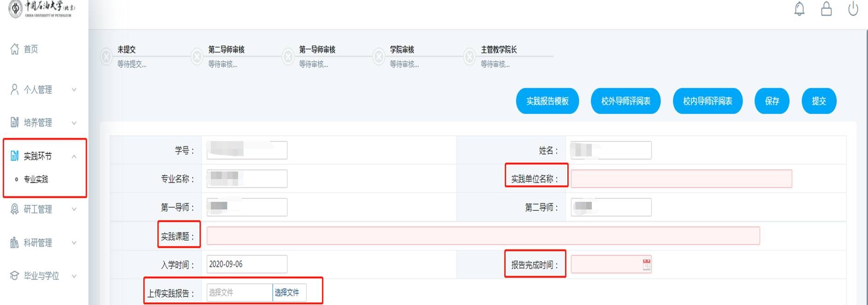The width and height of the screenshot is (868, 305).
Task: Click the 实践报告模板 button
Action: [547, 101]
